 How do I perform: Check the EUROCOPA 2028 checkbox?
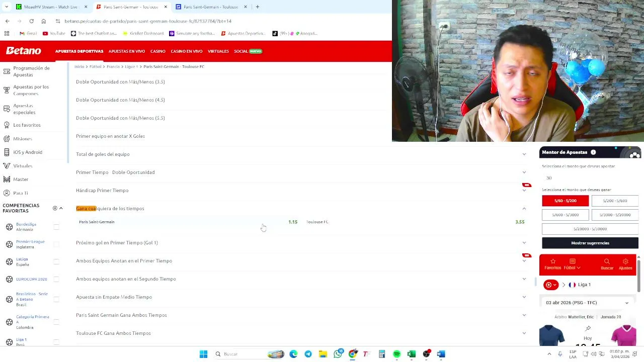[56, 279]
